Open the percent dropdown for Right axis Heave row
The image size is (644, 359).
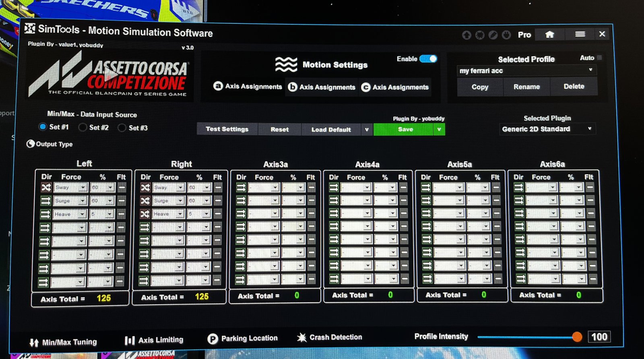(199, 214)
